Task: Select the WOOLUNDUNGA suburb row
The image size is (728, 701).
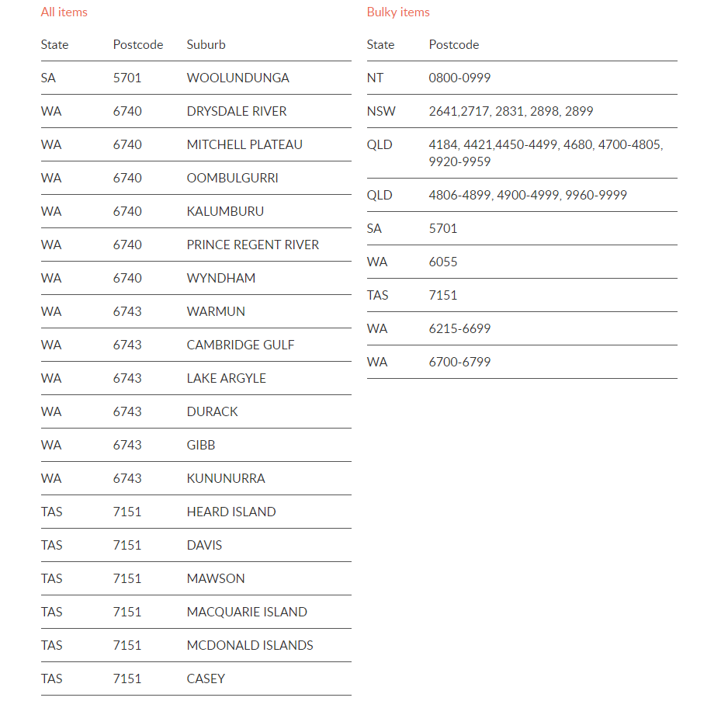Action: (196, 78)
